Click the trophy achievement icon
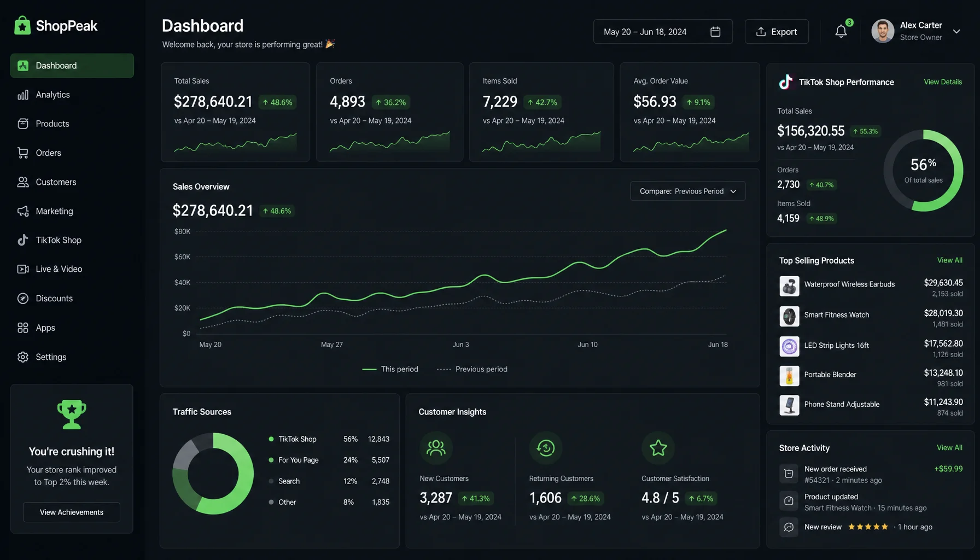980x560 pixels. tap(72, 414)
